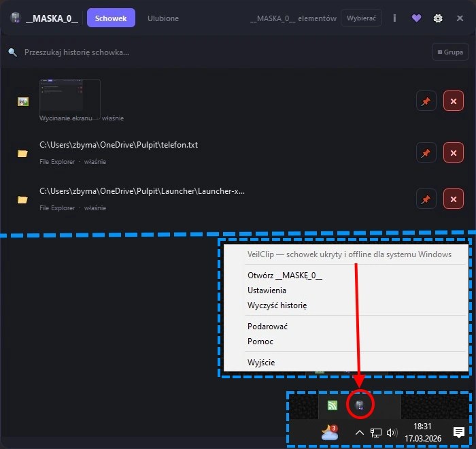Viewport: 476px width, 449px height.
Task: Switch to the Ulubione tab
Action: pos(163,18)
